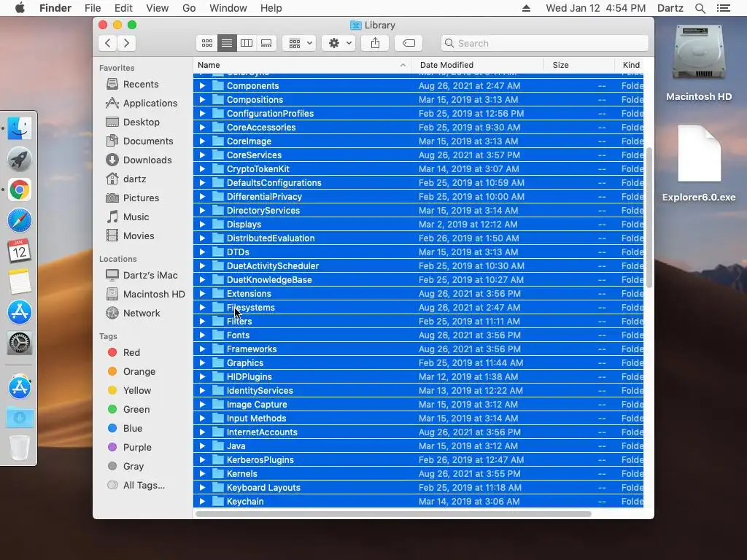Expand the Components folder disclosure triangle
This screenshot has width=747, height=560.
pyautogui.click(x=202, y=86)
